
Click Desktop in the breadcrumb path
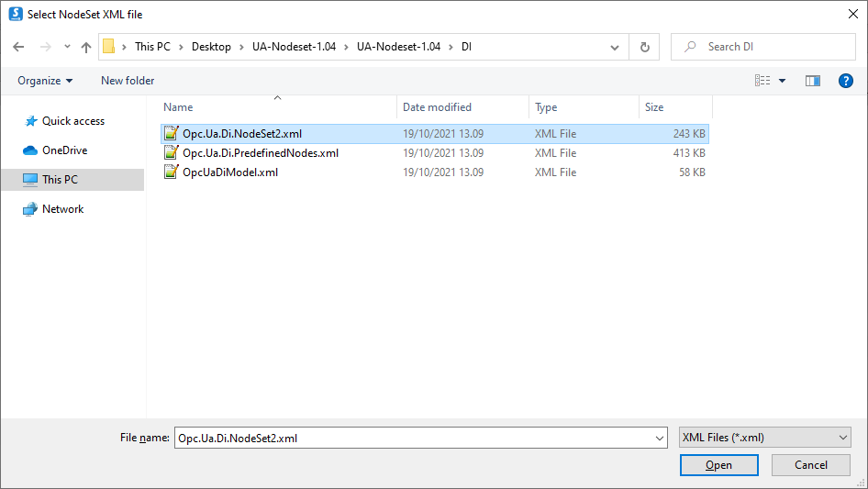[x=211, y=47]
